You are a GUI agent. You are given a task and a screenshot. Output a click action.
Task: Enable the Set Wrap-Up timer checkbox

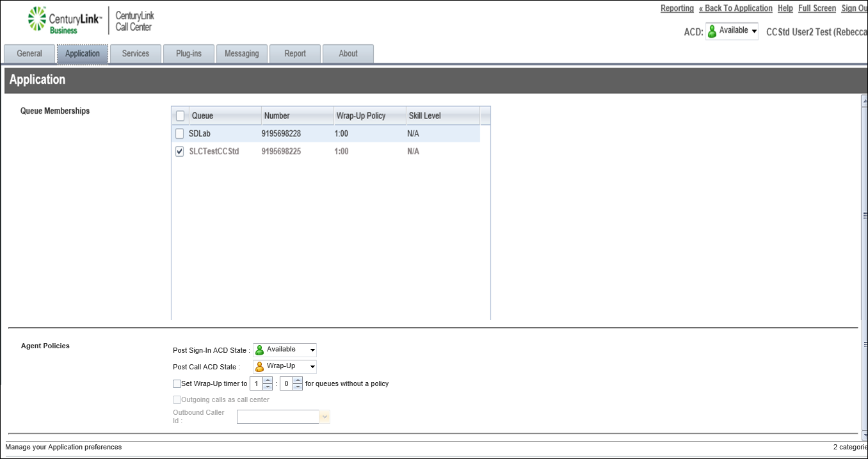point(177,384)
